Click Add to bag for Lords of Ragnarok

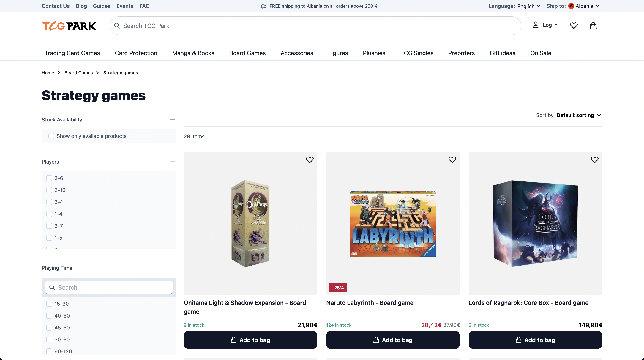(x=535, y=340)
